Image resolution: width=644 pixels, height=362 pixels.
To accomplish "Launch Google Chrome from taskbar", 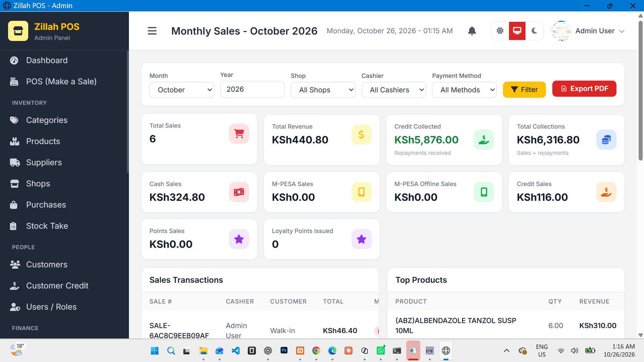I will pos(316,351).
